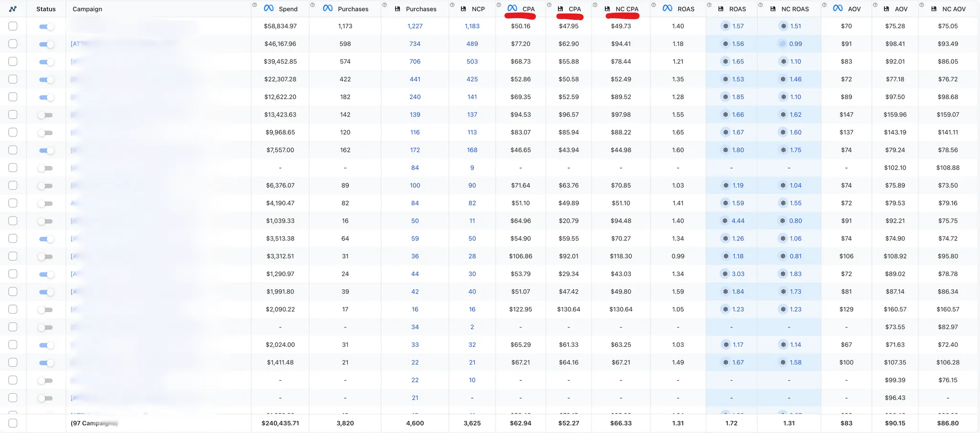Open the pixel icon next to ROAS 1.80

(x=726, y=150)
